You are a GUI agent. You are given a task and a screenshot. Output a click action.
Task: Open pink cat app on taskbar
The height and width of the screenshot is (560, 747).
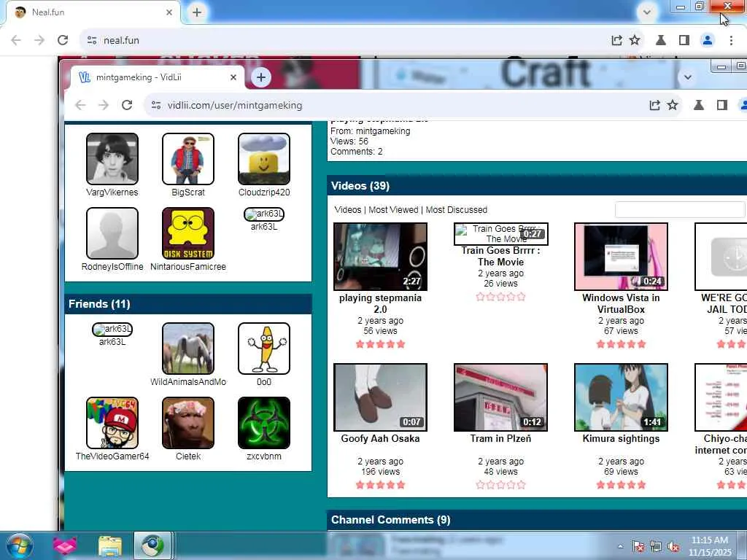pyautogui.click(x=65, y=545)
